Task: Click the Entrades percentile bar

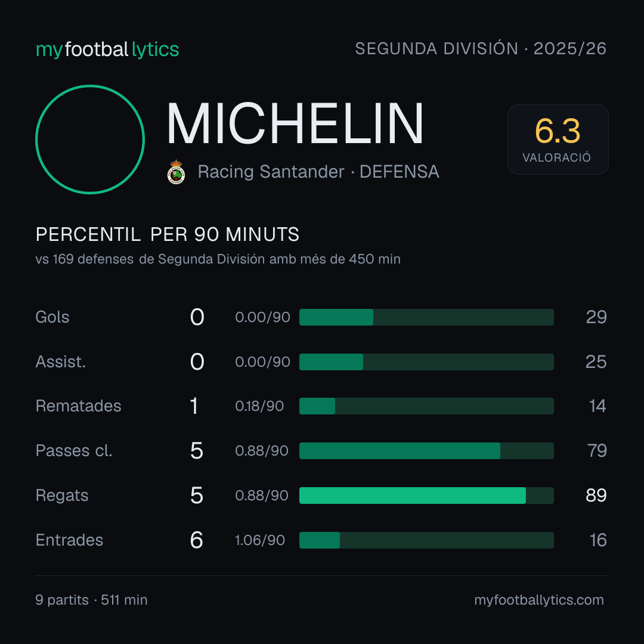Action: (x=426, y=540)
